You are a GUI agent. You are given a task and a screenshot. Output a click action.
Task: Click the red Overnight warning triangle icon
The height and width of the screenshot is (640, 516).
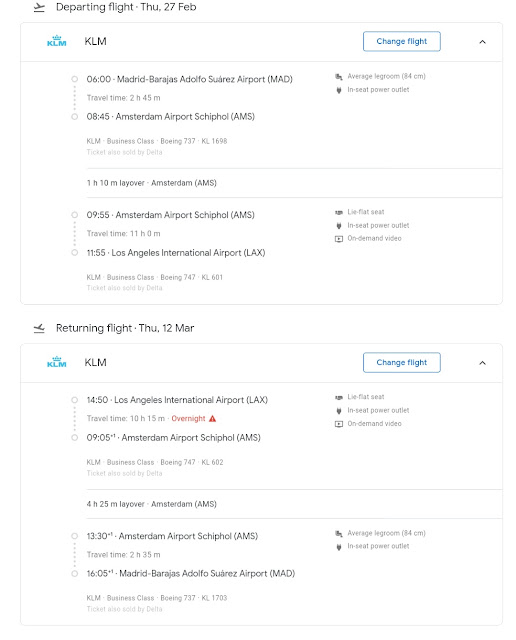pos(212,418)
